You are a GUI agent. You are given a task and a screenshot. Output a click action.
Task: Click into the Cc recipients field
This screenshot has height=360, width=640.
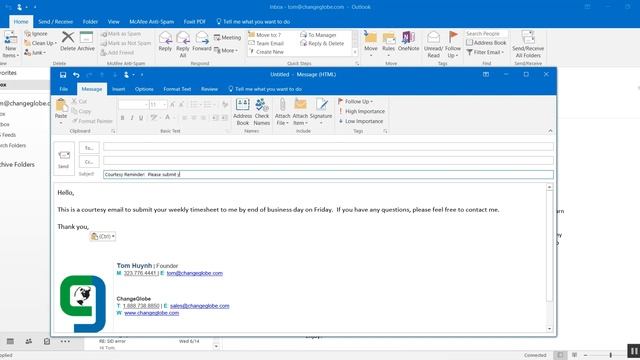pos(328,161)
